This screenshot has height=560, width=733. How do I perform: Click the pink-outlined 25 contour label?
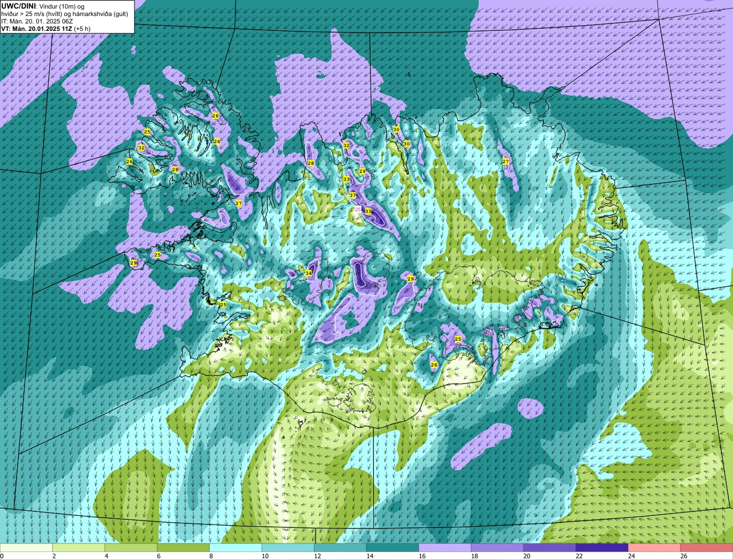point(358,210)
